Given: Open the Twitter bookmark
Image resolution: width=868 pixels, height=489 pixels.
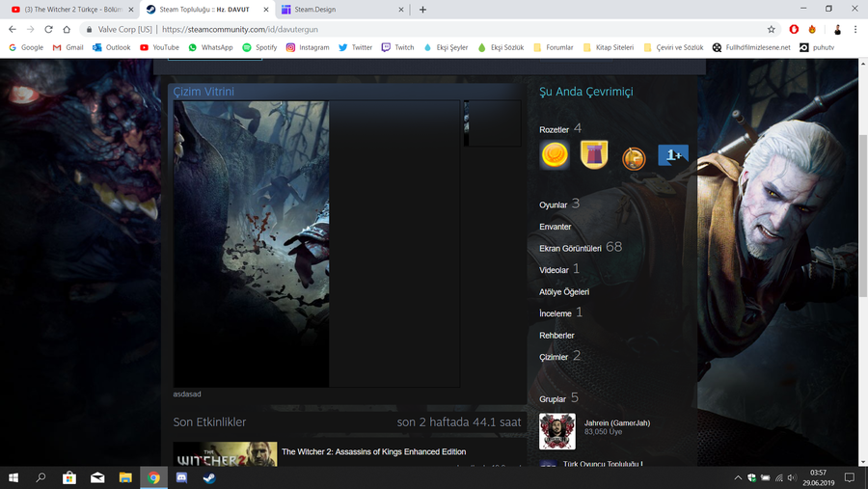Looking at the screenshot, I should tap(355, 47).
